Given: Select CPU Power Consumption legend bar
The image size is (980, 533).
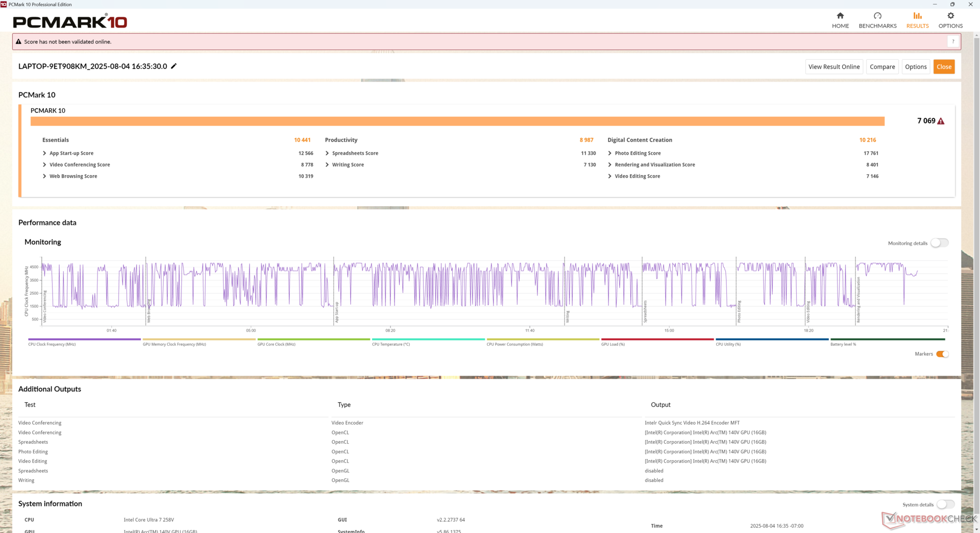Looking at the screenshot, I should click(x=543, y=339).
